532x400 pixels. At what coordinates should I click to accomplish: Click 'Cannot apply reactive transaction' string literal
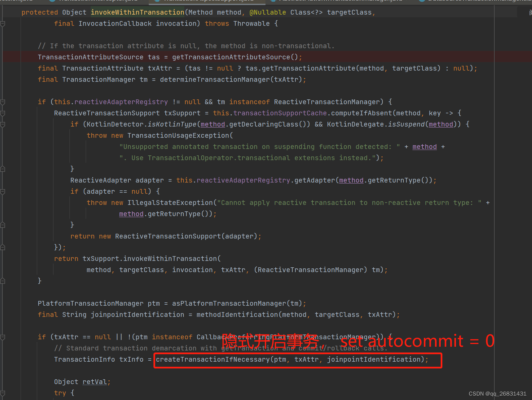[x=349, y=203]
